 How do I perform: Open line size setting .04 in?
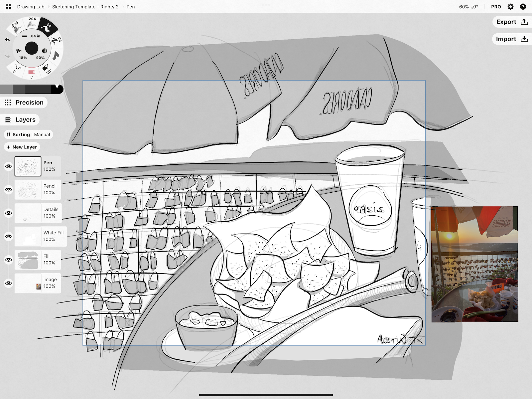pos(32,36)
